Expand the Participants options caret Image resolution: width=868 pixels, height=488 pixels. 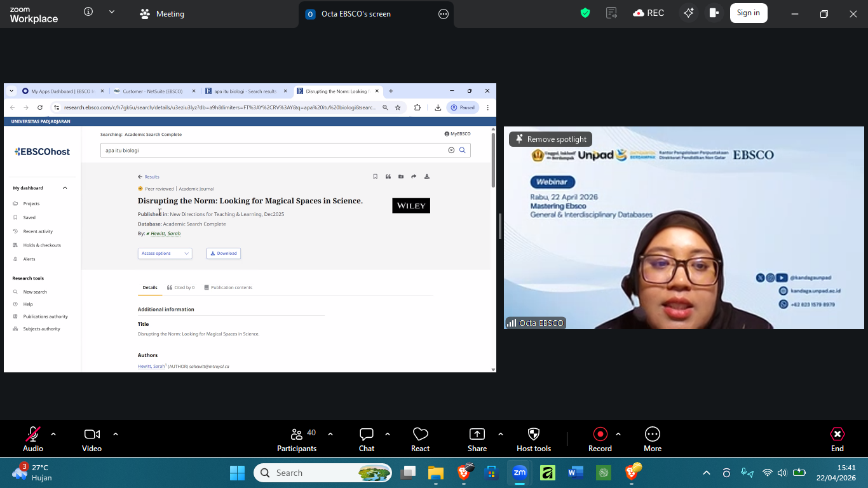(330, 434)
